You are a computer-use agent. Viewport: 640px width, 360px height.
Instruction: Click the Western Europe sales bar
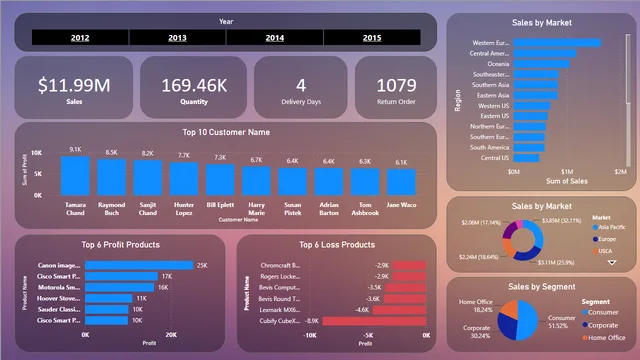[557, 43]
